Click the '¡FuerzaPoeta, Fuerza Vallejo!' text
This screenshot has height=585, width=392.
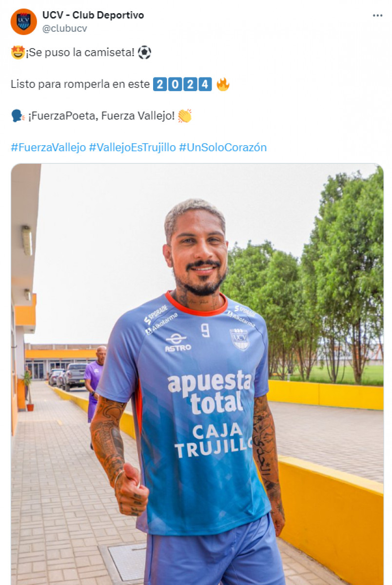(101, 116)
